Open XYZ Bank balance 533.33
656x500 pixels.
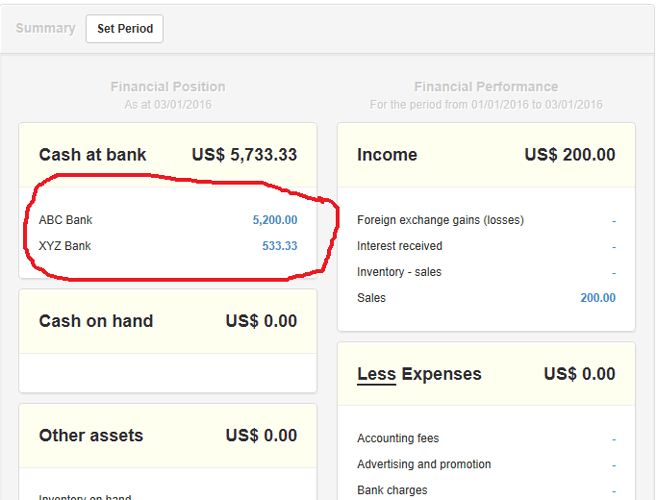tap(279, 246)
